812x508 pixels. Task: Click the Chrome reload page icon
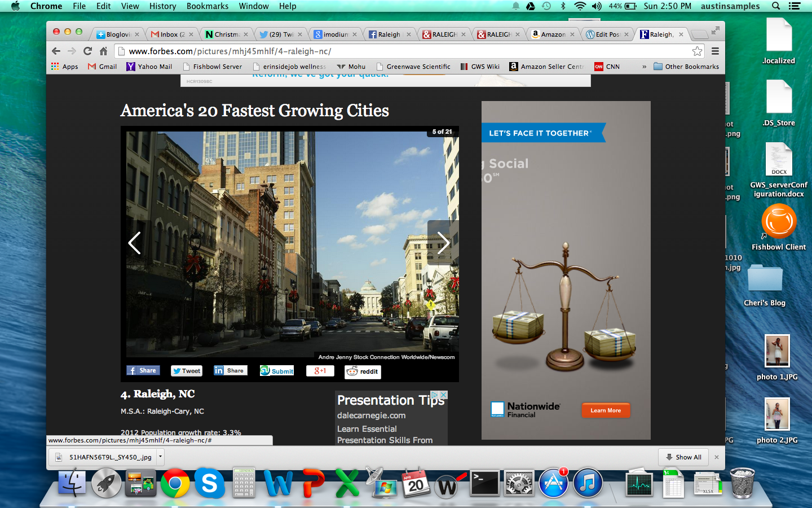pyautogui.click(x=87, y=51)
